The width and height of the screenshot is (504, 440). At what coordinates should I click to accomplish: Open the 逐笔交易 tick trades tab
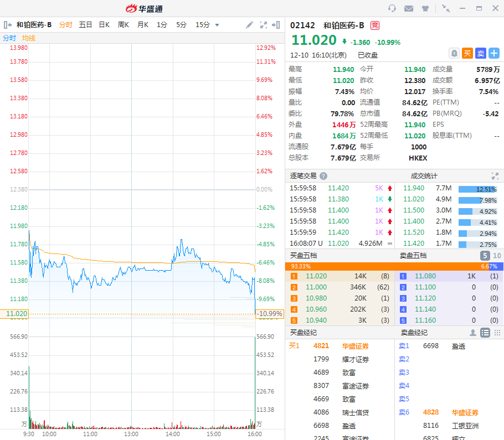tap(304, 176)
